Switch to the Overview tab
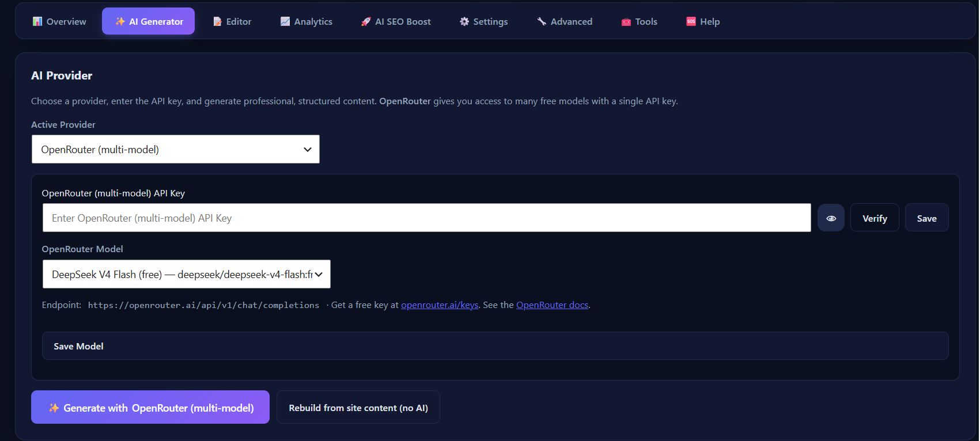This screenshot has height=441, width=980. [x=60, y=21]
